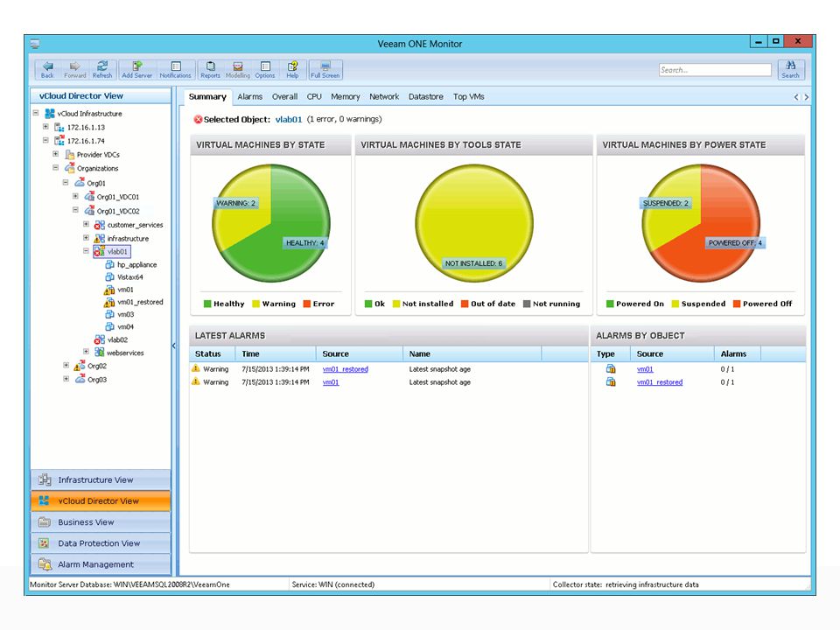This screenshot has height=630, width=840.
Task: Select the webservices vApp icon
Action: pos(100,353)
